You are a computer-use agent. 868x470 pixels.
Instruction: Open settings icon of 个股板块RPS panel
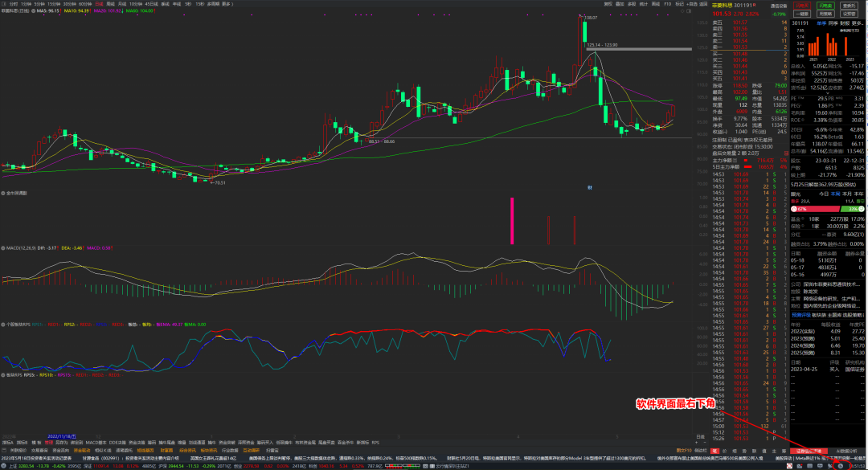[3, 325]
